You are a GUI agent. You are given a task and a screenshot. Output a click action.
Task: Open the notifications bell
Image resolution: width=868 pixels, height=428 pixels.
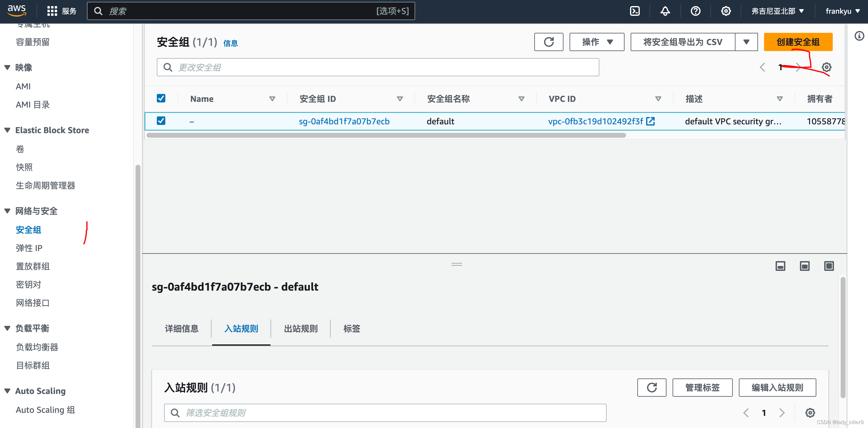pyautogui.click(x=665, y=11)
